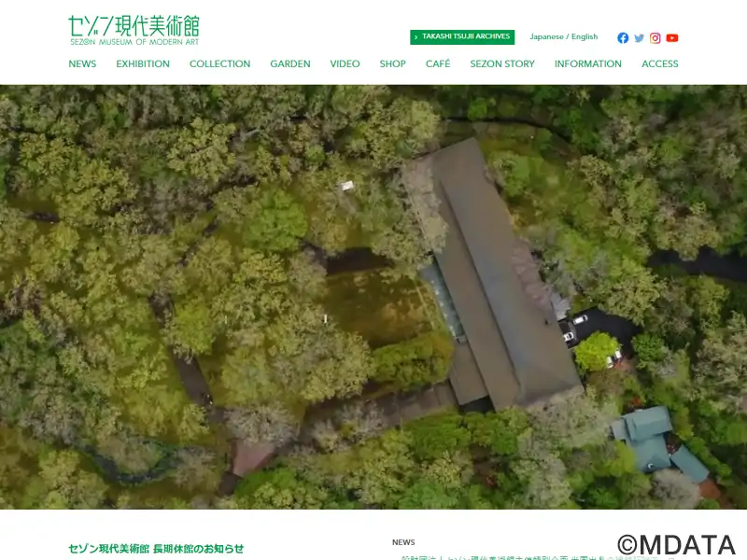
Task: Go to the ACCESS page
Action: [660, 63]
